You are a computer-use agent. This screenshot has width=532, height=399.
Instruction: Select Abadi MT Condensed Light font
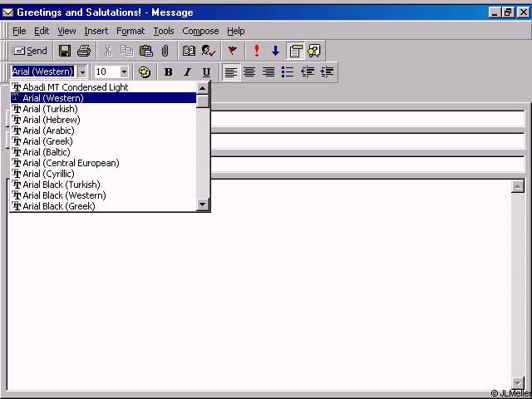point(103,87)
